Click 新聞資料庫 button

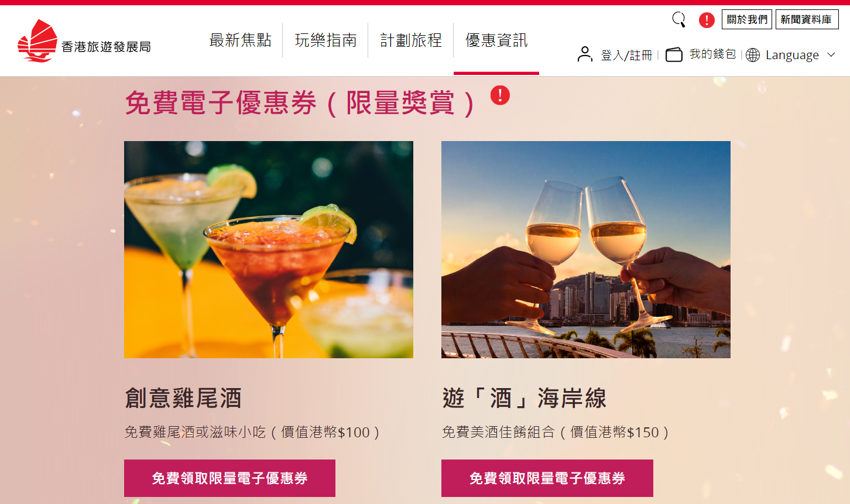pos(807,19)
